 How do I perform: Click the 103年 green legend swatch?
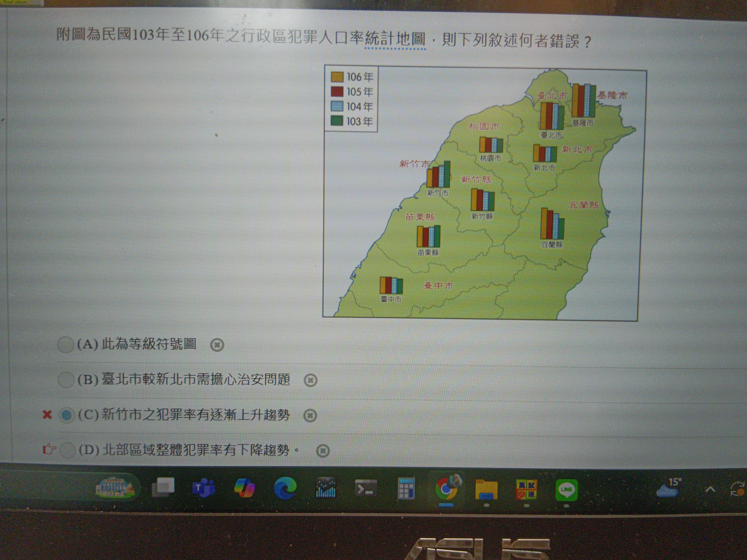pyautogui.click(x=337, y=121)
